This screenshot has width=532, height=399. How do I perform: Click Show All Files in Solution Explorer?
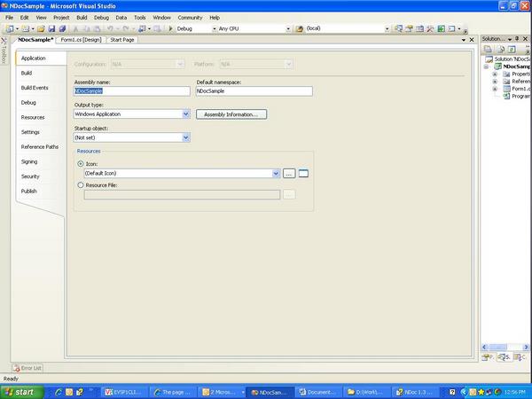(x=501, y=49)
